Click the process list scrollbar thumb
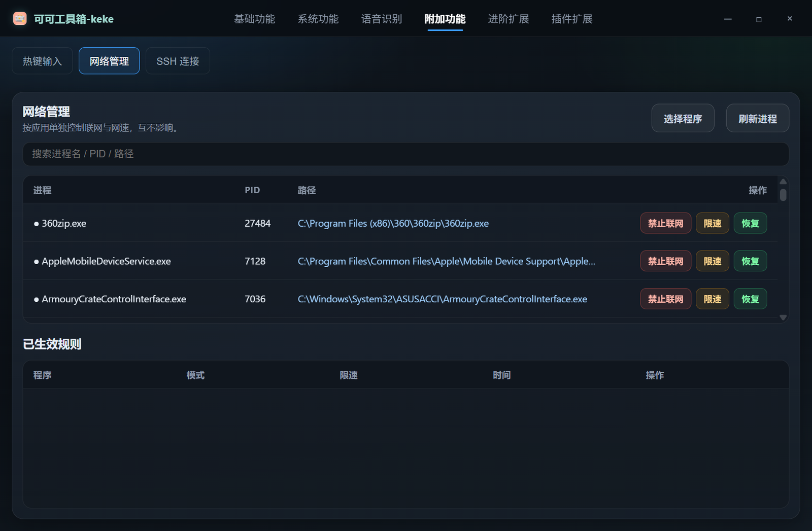Viewport: 812px width, 531px height. 783,195
